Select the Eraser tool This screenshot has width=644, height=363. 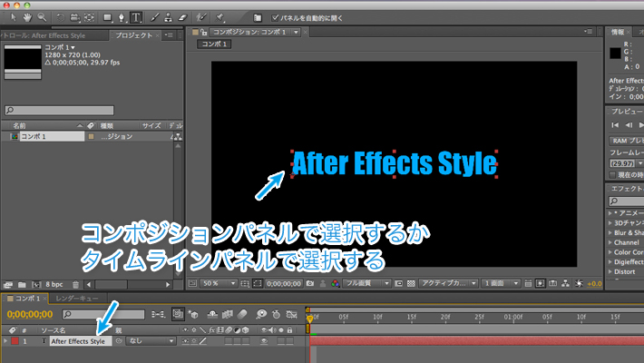(x=185, y=16)
